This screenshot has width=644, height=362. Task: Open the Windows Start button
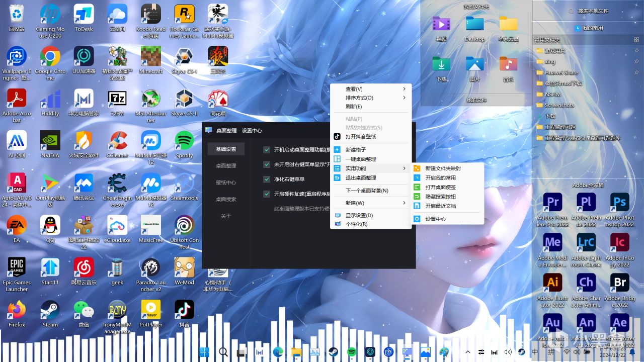pyautogui.click(x=205, y=352)
